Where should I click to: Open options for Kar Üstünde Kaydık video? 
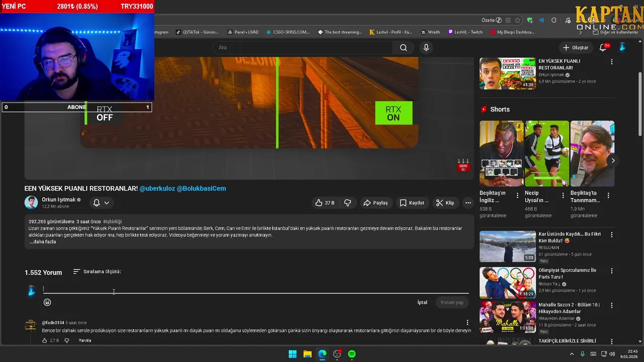coord(612,235)
